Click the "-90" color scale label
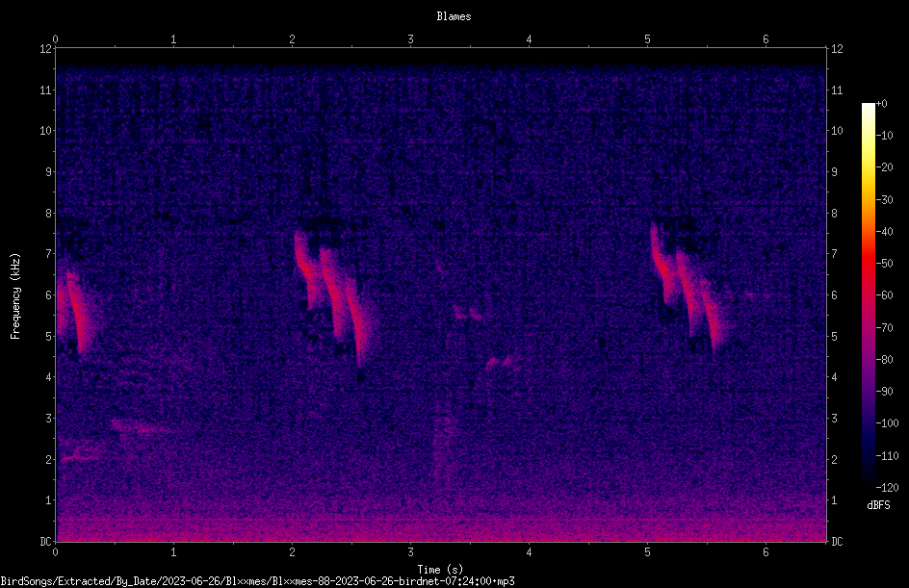The image size is (909, 588). click(884, 392)
